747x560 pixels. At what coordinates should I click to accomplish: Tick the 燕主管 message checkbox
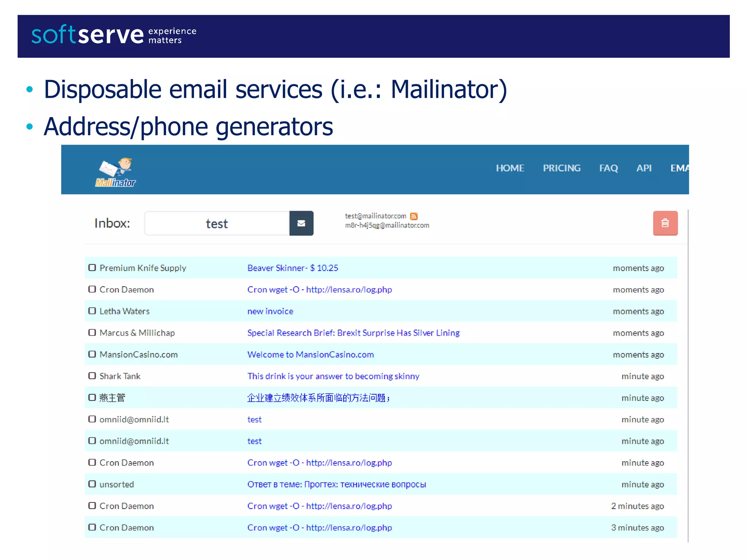92,397
